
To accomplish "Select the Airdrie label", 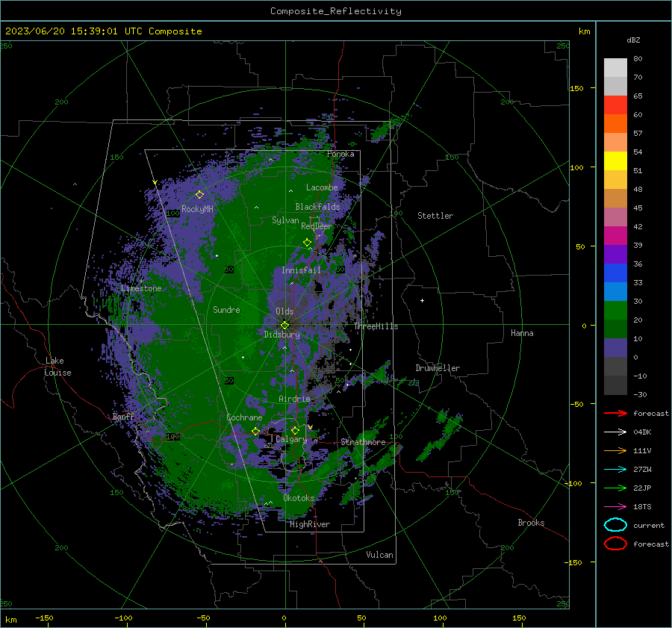I will 294,399.
